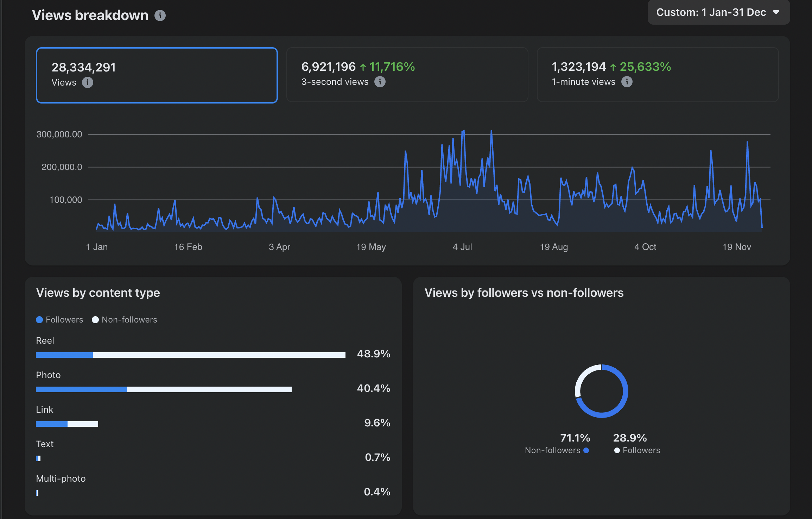Click green up arrow next to 11,716%
This screenshot has width=812, height=519.
click(363, 67)
